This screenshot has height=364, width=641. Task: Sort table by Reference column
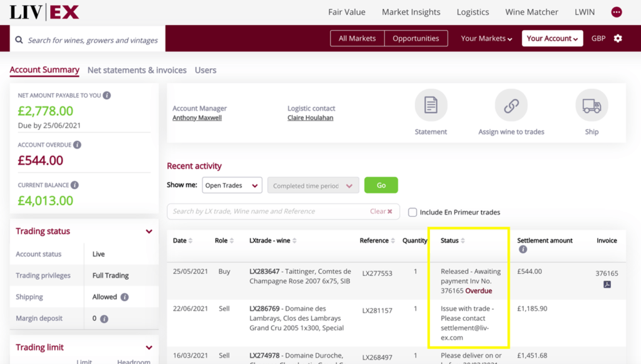tap(393, 241)
